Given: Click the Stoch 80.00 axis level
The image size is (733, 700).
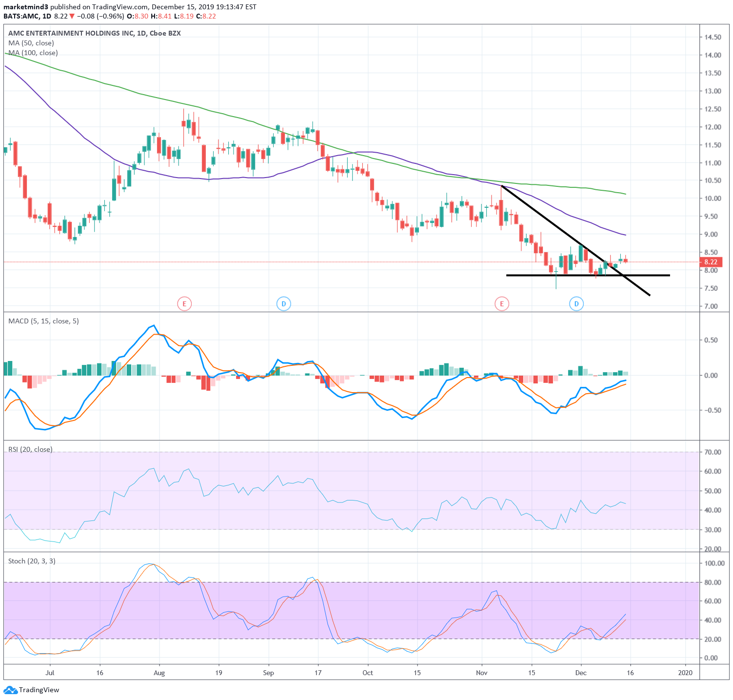Looking at the screenshot, I should [713, 582].
